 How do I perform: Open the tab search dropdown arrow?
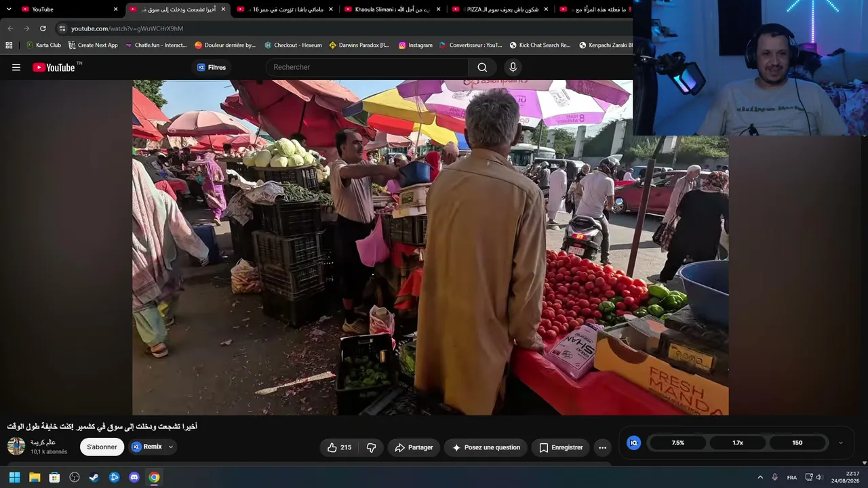coord(9,9)
